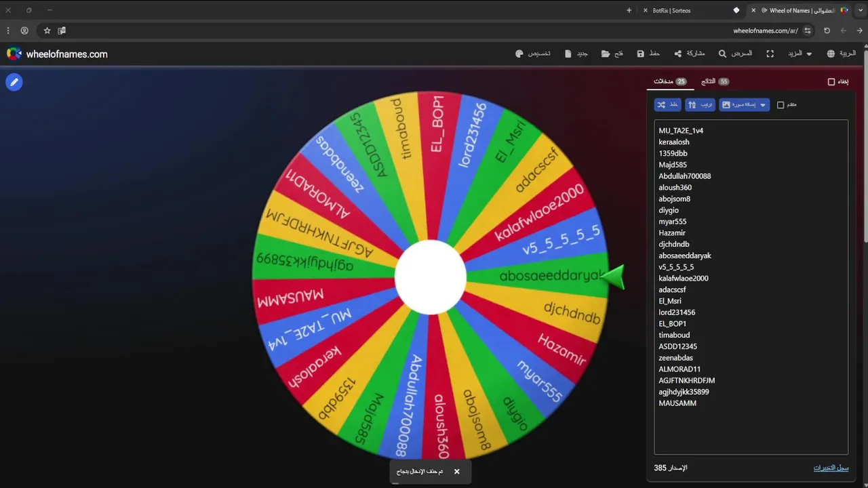The image size is (868, 488).
Task: Dismiss the entry-removed toast notification
Action: pos(456,471)
